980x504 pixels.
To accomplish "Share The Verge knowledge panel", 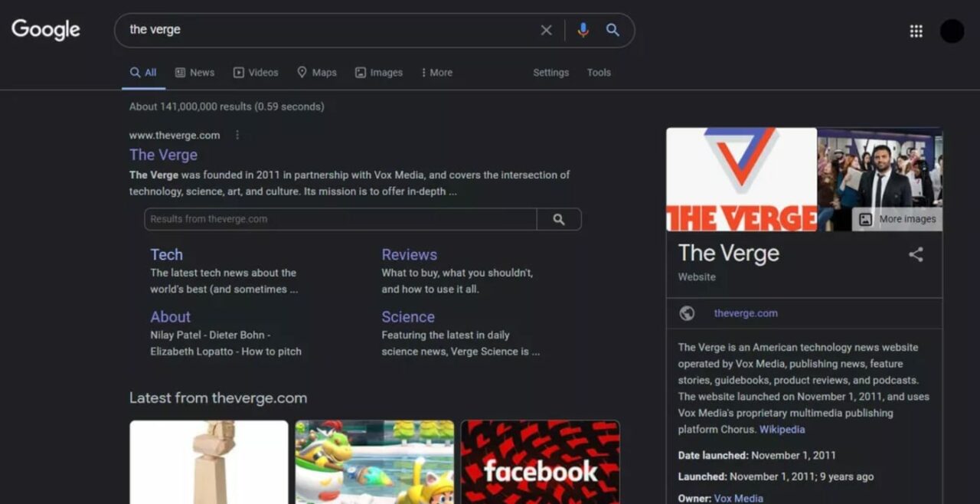I will (916, 255).
